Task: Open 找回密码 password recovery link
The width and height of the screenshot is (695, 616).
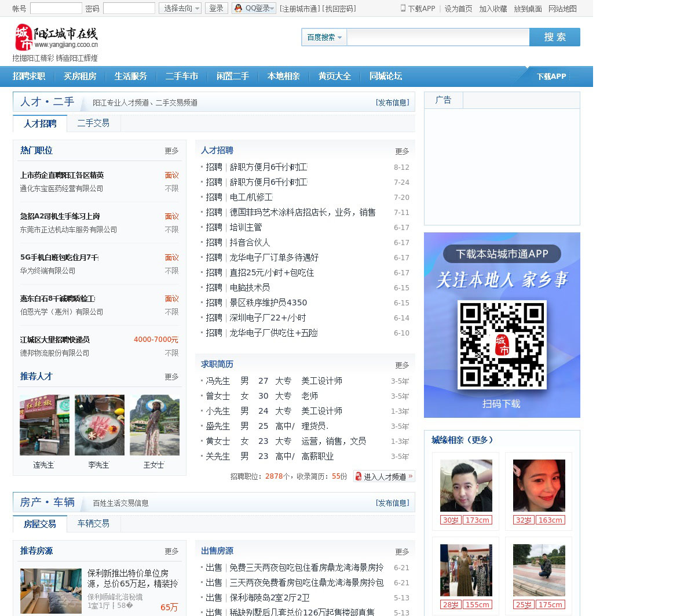Action: click(x=339, y=9)
